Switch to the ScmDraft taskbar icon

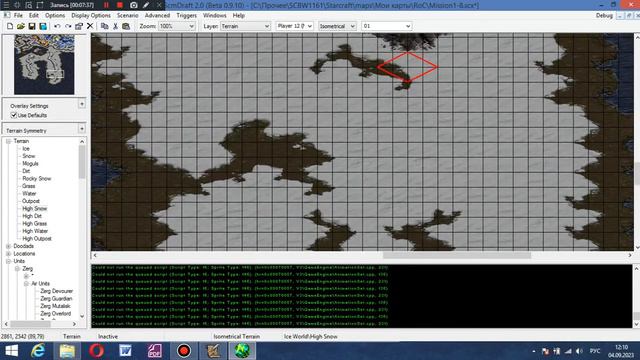242,351
